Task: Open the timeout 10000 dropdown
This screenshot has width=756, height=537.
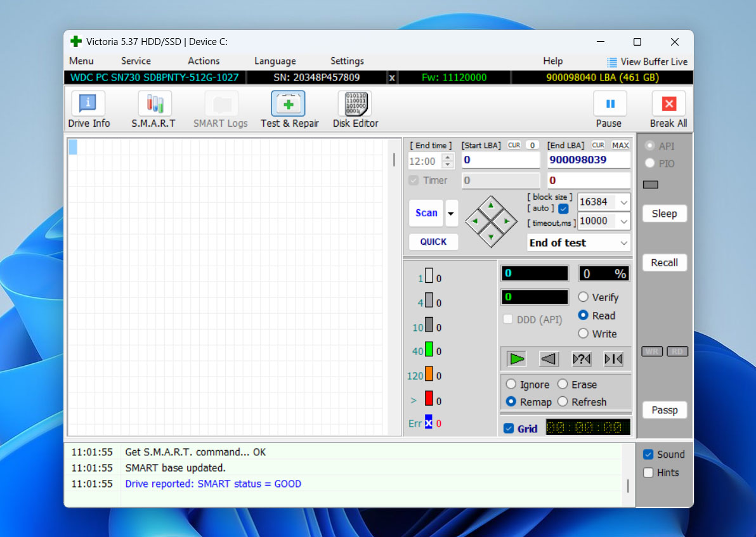Action: pos(624,221)
